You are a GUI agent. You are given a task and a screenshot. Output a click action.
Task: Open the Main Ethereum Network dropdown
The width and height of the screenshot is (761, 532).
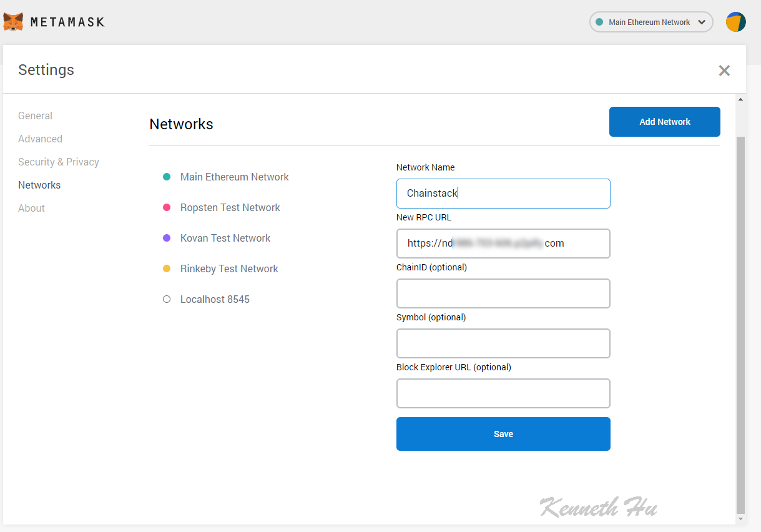(651, 22)
